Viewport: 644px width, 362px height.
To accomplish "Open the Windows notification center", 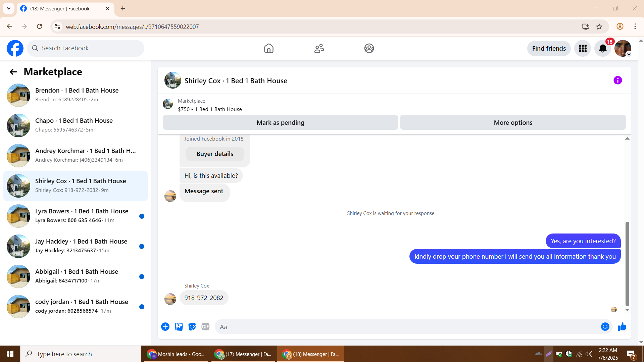I will coord(631,354).
